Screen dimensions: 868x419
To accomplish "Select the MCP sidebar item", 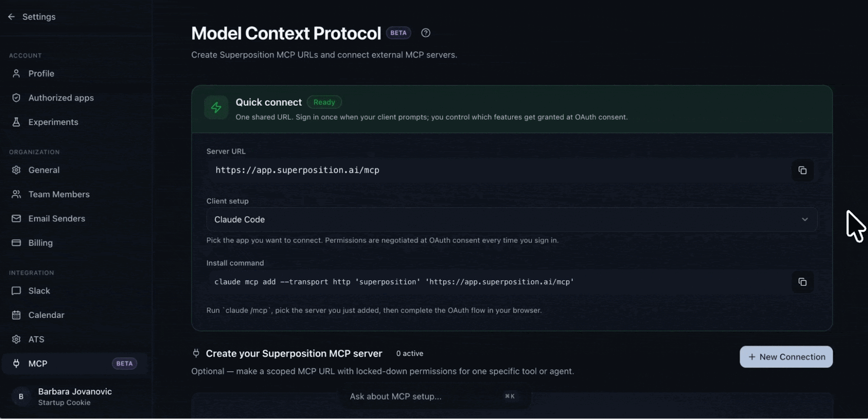I will pos(75,364).
